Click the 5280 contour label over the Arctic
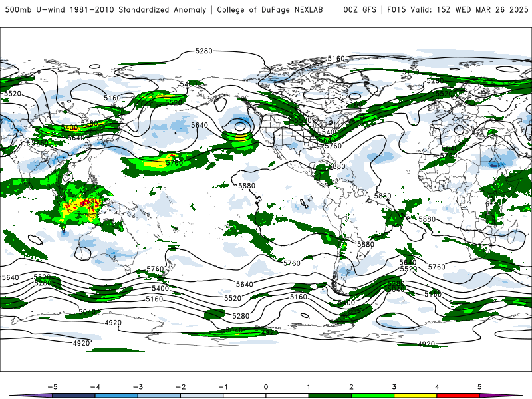532x399 pixels. (204, 51)
